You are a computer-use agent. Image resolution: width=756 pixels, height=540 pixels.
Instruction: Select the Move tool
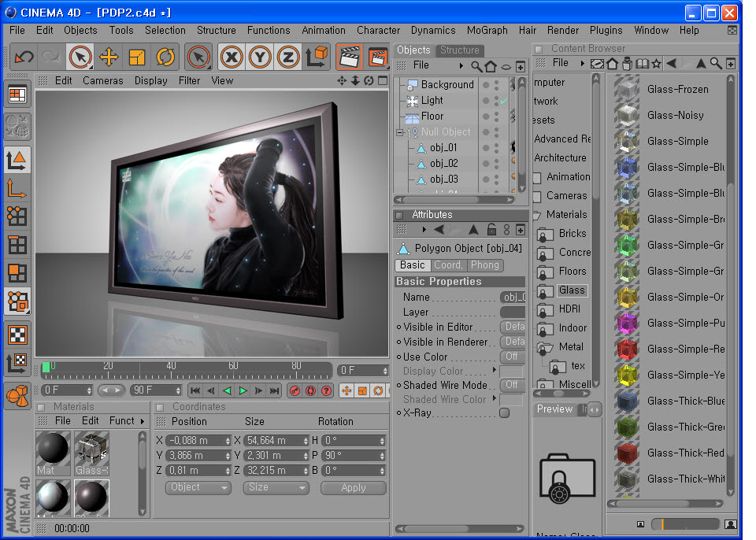coord(109,57)
